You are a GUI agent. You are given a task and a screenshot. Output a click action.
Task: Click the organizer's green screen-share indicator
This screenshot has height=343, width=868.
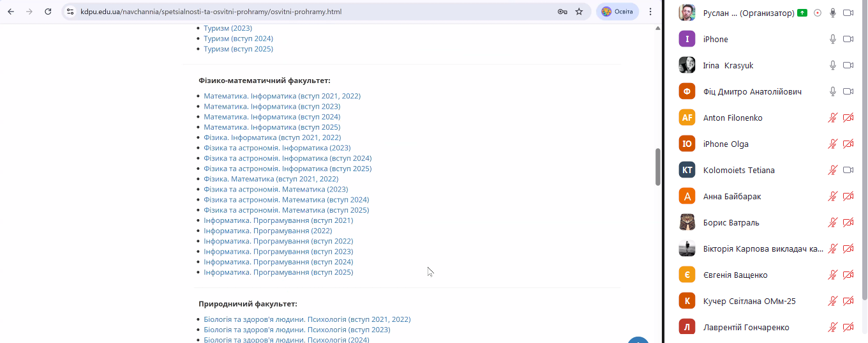click(x=802, y=13)
